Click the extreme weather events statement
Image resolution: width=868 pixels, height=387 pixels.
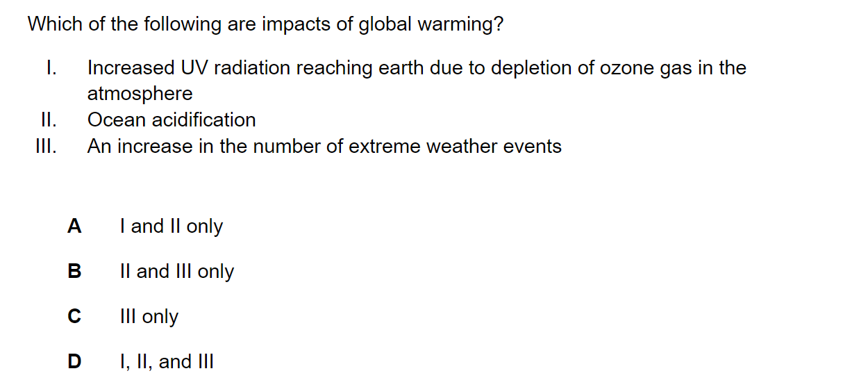click(x=324, y=147)
